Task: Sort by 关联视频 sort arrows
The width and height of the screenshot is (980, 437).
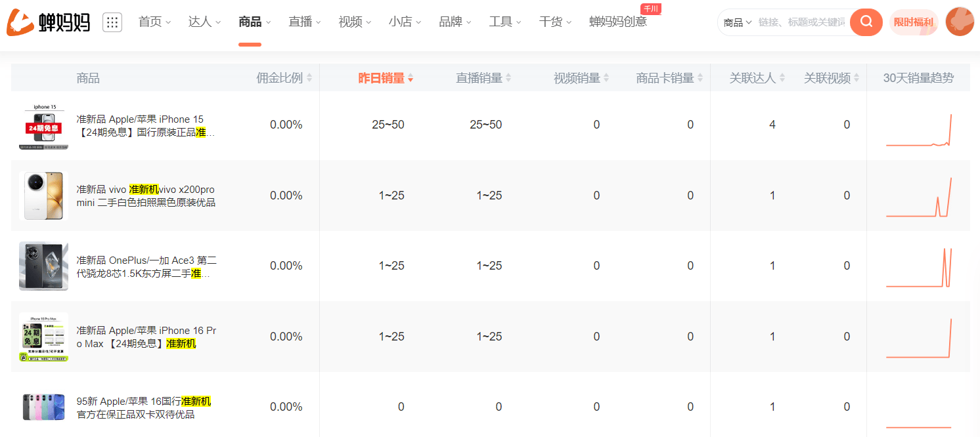Action: coord(857,78)
